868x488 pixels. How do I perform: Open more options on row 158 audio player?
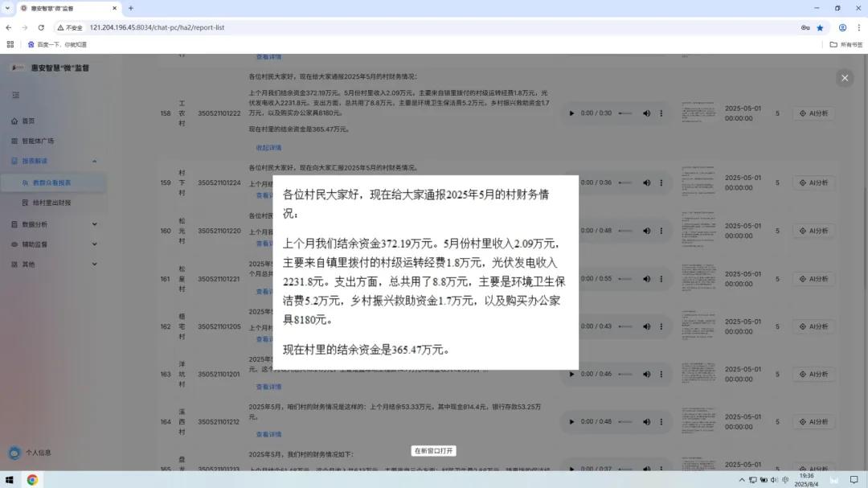[x=661, y=113]
